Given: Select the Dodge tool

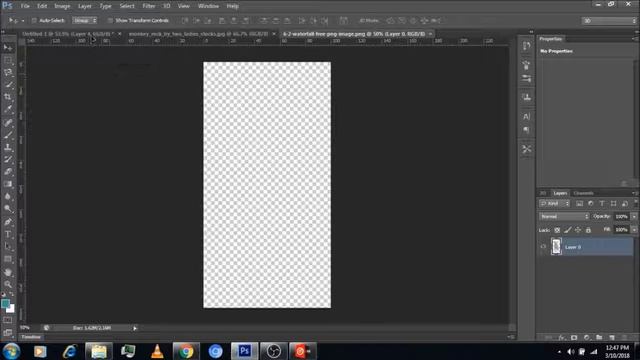Looking at the screenshot, I should coord(8,209).
